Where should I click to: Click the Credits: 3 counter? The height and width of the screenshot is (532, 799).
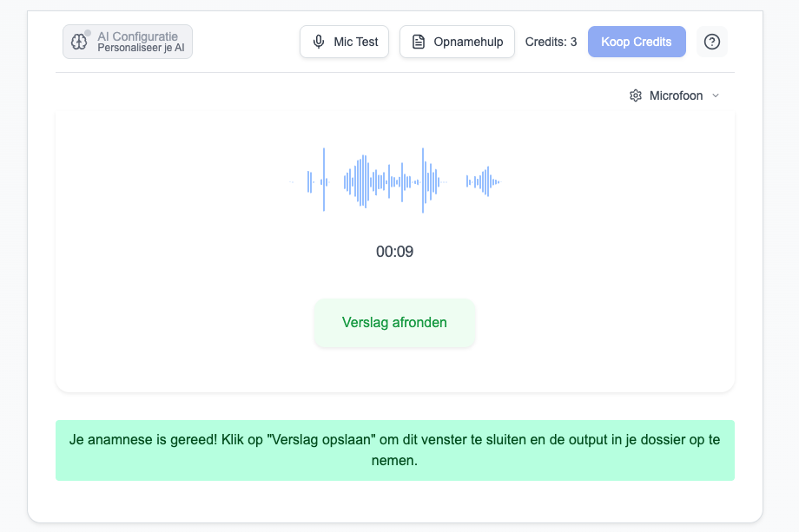[551, 42]
